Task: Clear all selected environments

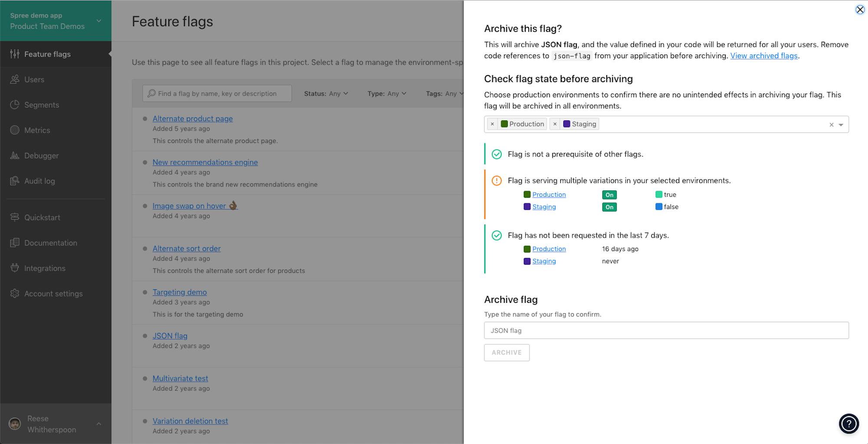Action: (x=831, y=125)
